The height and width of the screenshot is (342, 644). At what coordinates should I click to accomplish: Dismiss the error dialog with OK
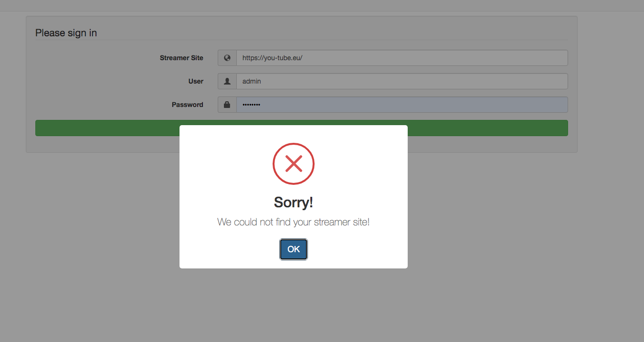(294, 249)
